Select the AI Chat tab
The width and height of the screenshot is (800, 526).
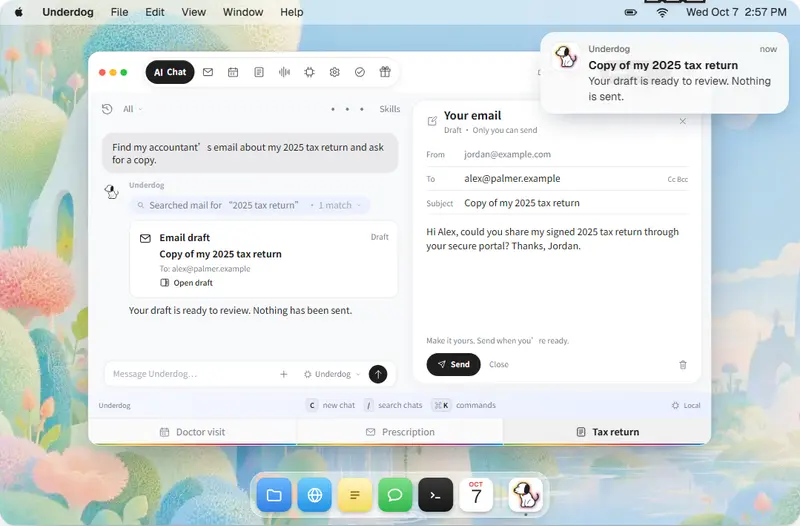tap(170, 72)
